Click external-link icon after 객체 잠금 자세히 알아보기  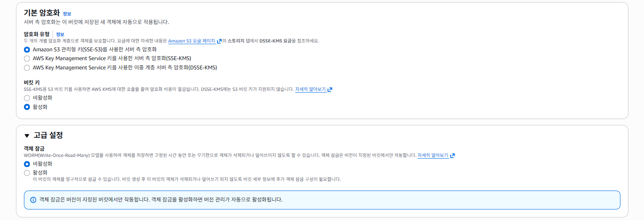click(452, 156)
